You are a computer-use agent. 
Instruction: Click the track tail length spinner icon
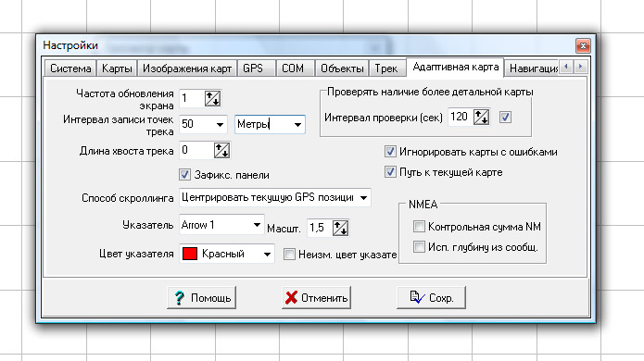tap(221, 151)
